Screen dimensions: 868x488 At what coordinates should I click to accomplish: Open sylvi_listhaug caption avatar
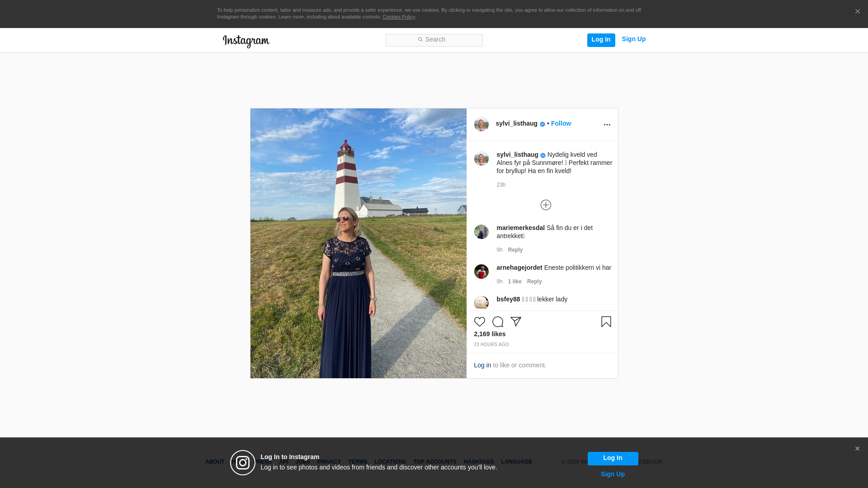pos(481,159)
